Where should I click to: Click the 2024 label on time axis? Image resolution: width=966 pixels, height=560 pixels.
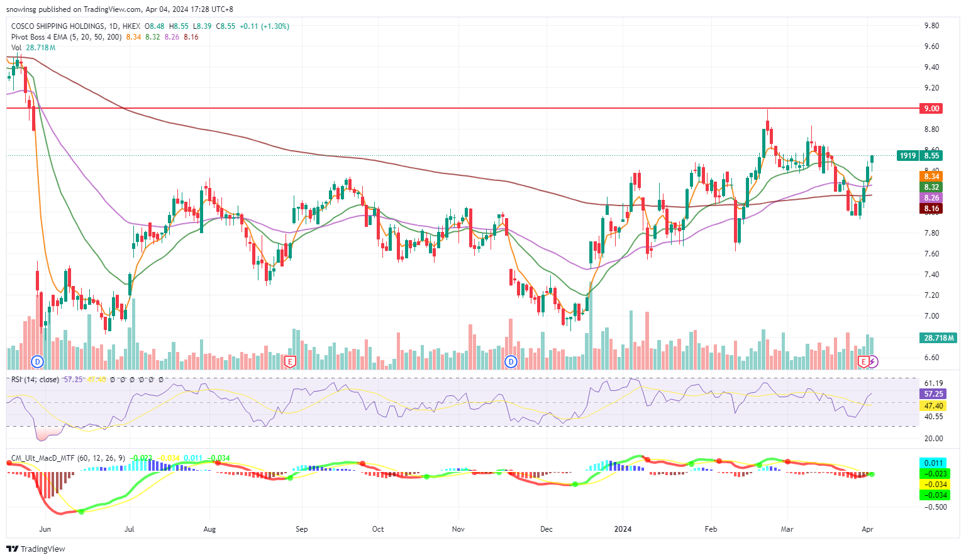[623, 529]
